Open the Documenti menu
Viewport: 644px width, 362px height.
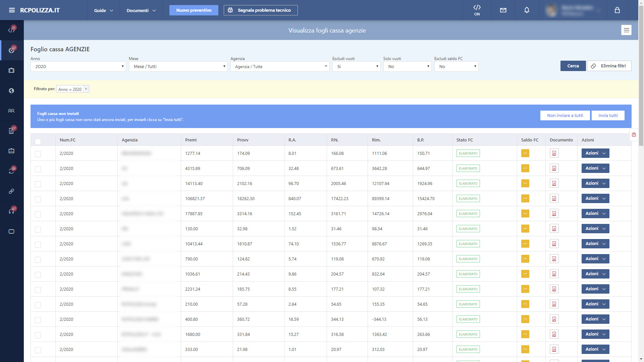141,10
